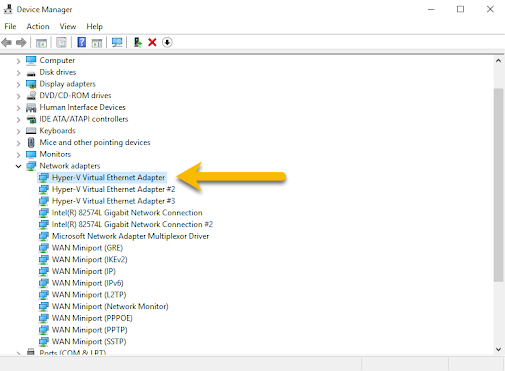Click the vertical scrollbar thumb
Viewport: 505px width, 371px height.
click(x=498, y=185)
